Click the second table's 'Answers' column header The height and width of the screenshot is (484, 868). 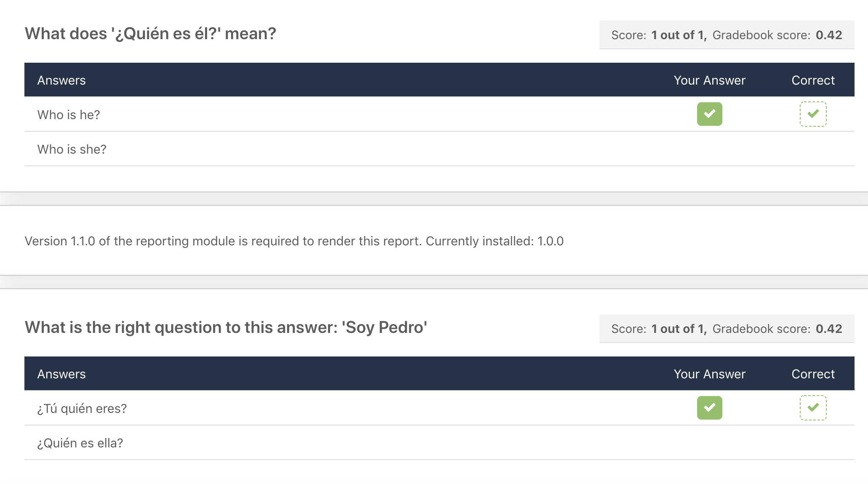click(x=61, y=374)
